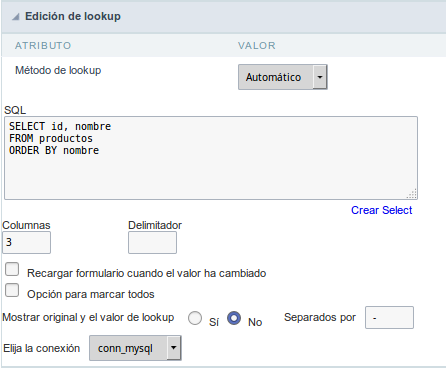Enable Recargar formulario cuando el valor ha cambiado

point(12,269)
